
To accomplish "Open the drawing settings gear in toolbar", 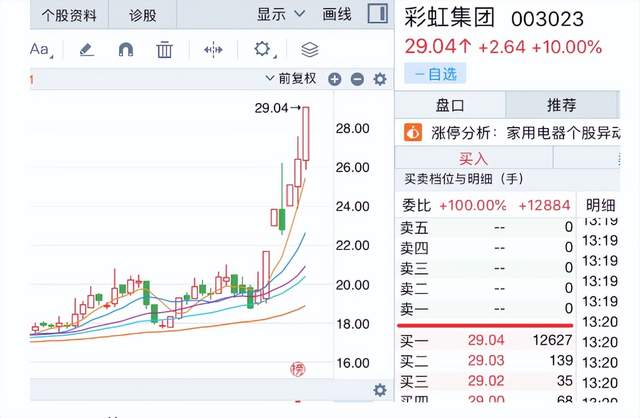I will pyautogui.click(x=263, y=49).
